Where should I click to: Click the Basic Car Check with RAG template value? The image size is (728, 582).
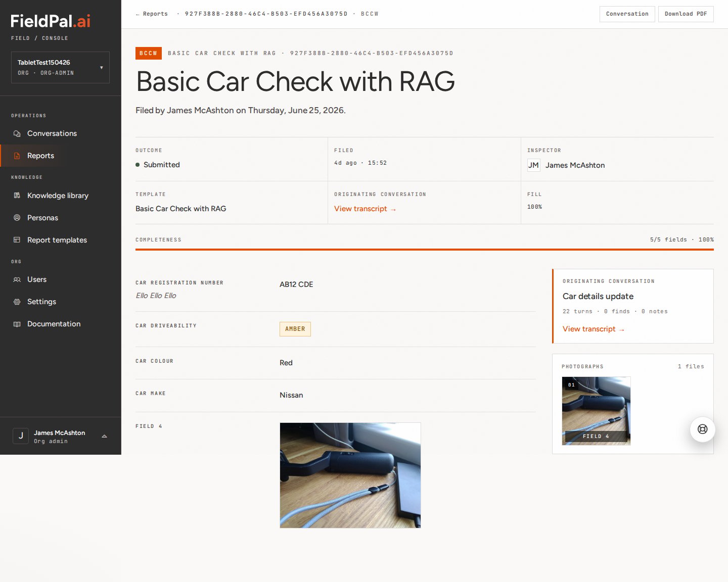tap(181, 209)
